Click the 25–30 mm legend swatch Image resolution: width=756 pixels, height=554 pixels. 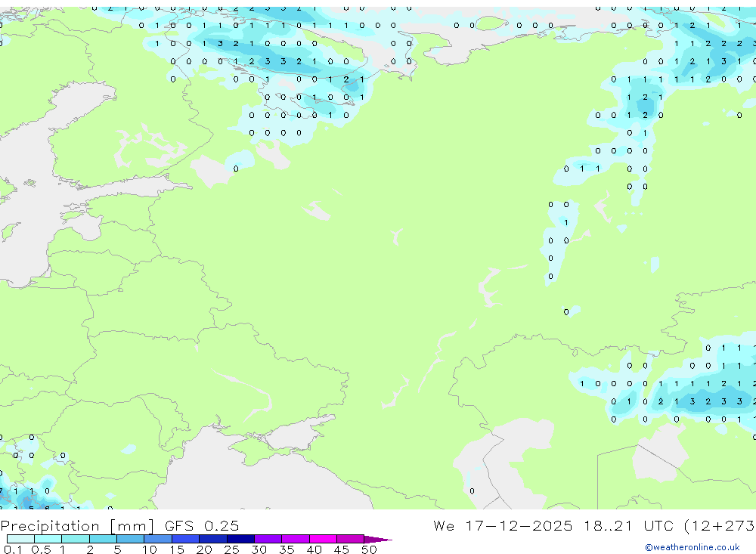pos(240,539)
